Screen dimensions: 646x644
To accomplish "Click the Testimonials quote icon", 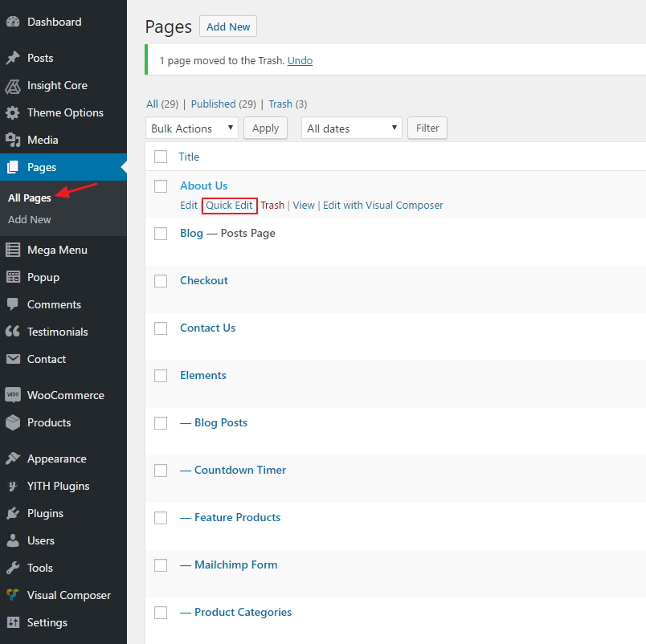I will coord(13,332).
